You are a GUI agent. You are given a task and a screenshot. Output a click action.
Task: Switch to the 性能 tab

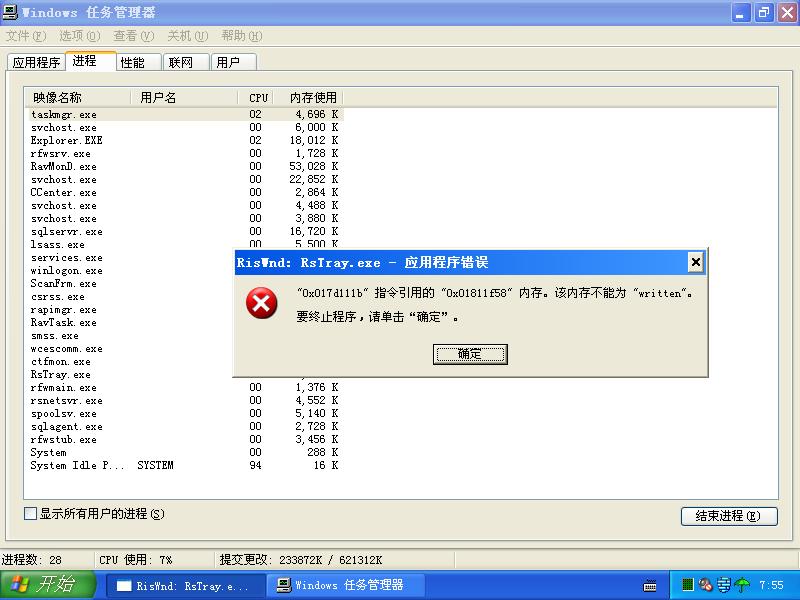(138, 62)
